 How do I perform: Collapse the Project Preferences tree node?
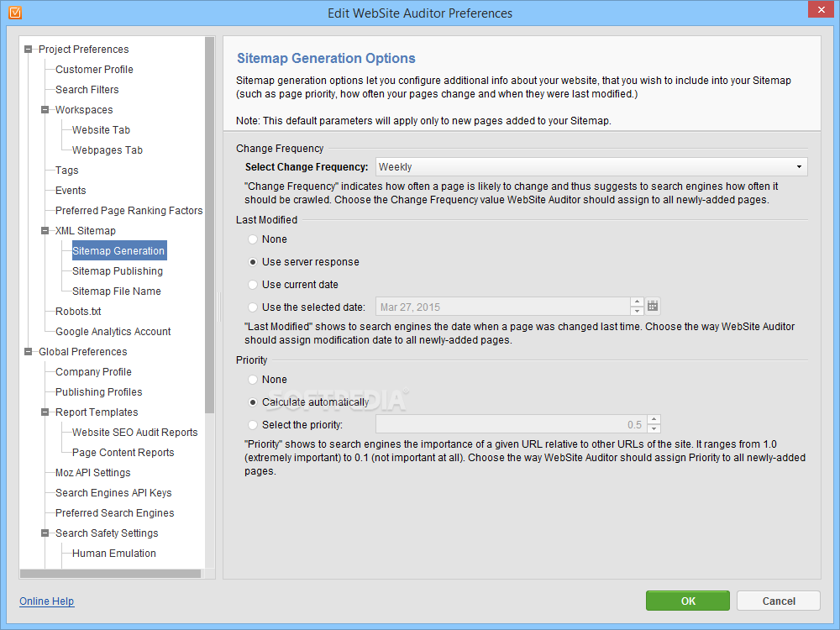coord(29,50)
